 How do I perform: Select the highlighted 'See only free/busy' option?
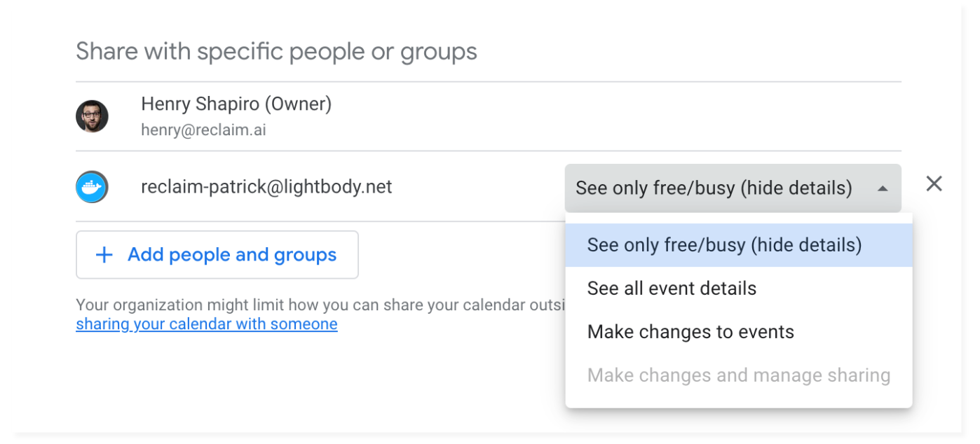(739, 245)
